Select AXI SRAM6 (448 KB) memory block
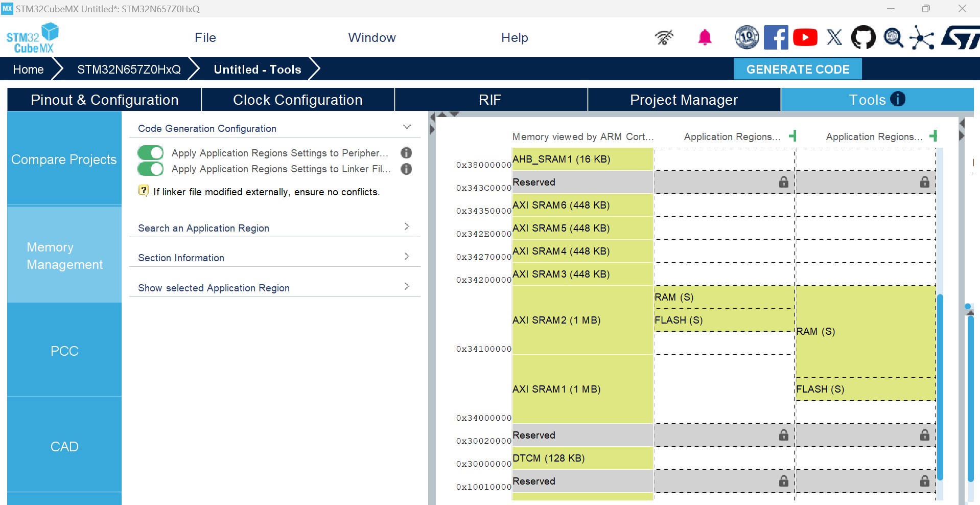The image size is (980, 505). (582, 205)
